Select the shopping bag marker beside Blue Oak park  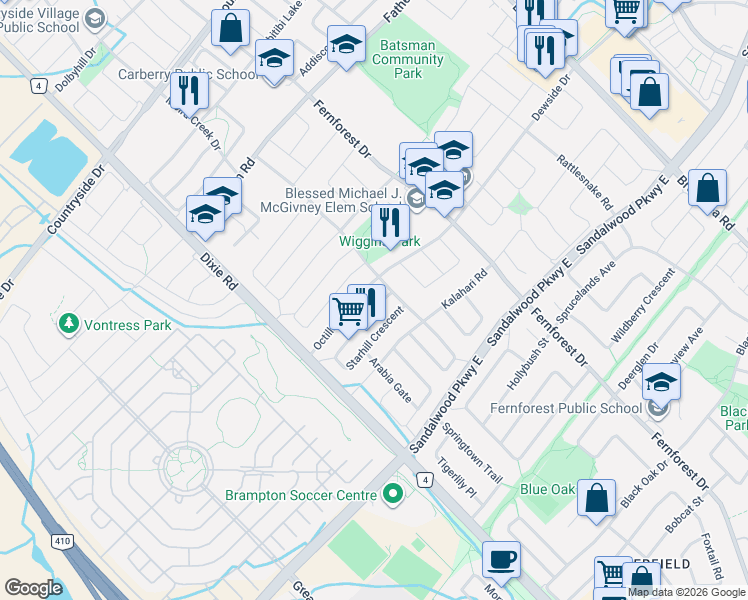tap(596, 499)
